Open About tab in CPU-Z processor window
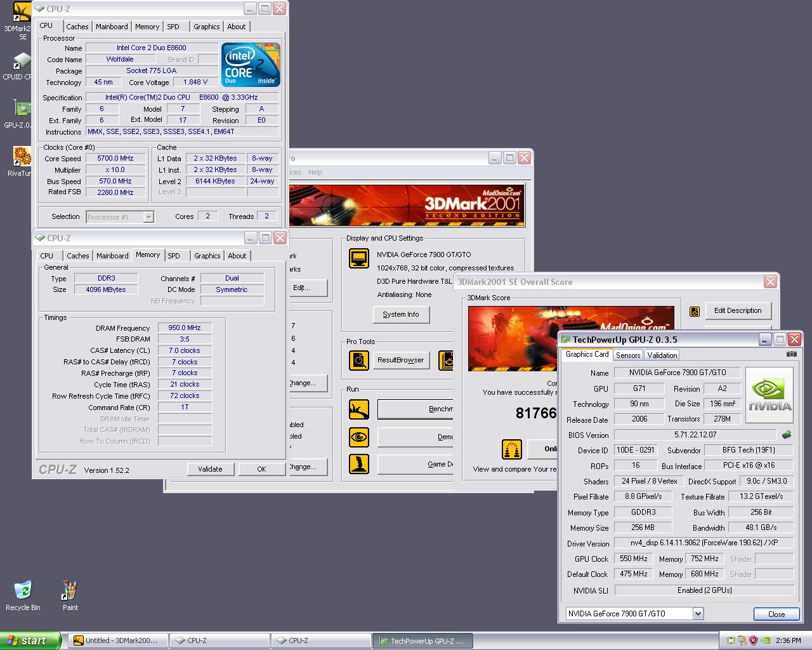Image resolution: width=812 pixels, height=650 pixels. click(x=237, y=27)
